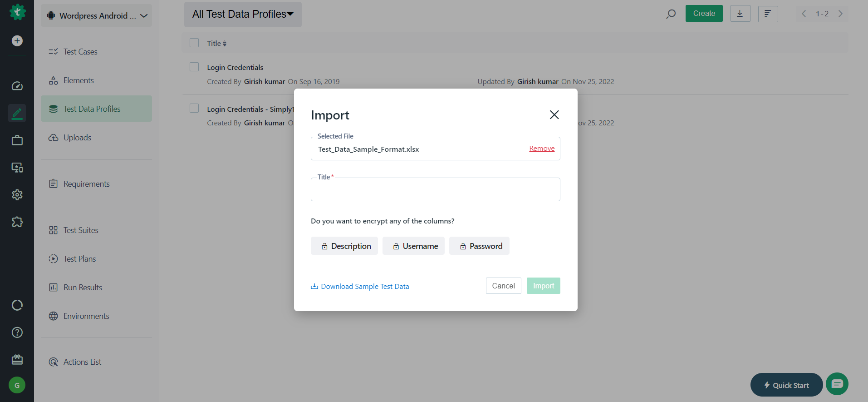This screenshot has height=402, width=868.
Task: Toggle the select-all checkbox beside Title
Action: (194, 43)
